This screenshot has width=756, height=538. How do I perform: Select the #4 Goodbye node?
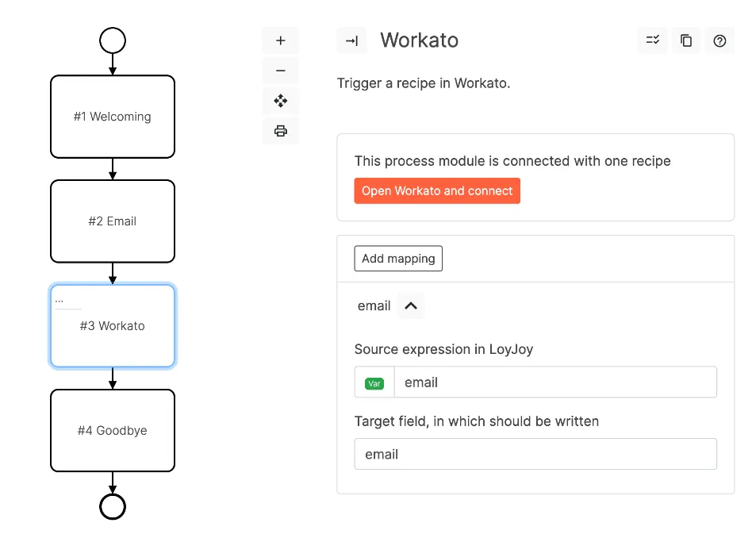pyautogui.click(x=113, y=430)
